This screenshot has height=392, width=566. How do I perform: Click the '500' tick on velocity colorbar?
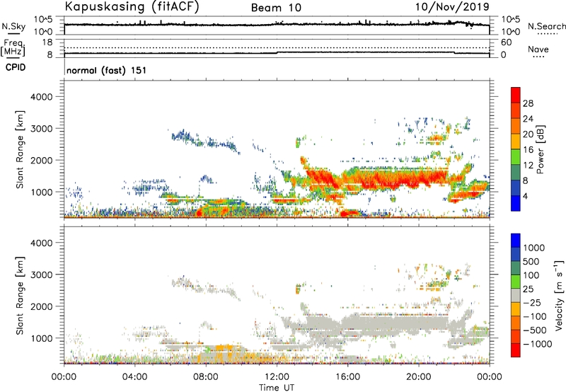[531, 261]
